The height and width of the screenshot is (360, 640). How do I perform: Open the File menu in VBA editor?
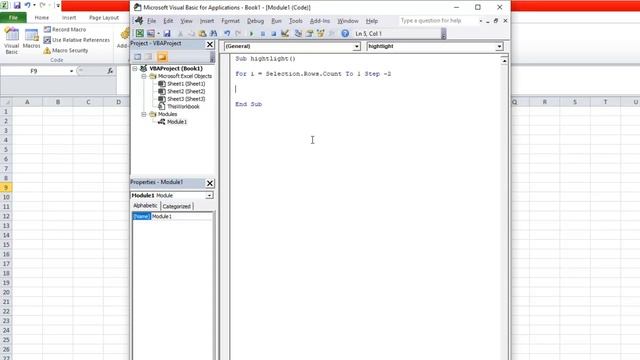pos(151,21)
